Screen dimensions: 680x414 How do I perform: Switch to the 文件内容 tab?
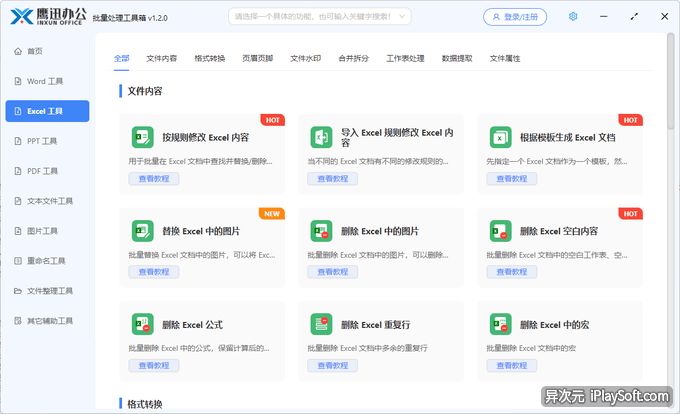click(161, 59)
